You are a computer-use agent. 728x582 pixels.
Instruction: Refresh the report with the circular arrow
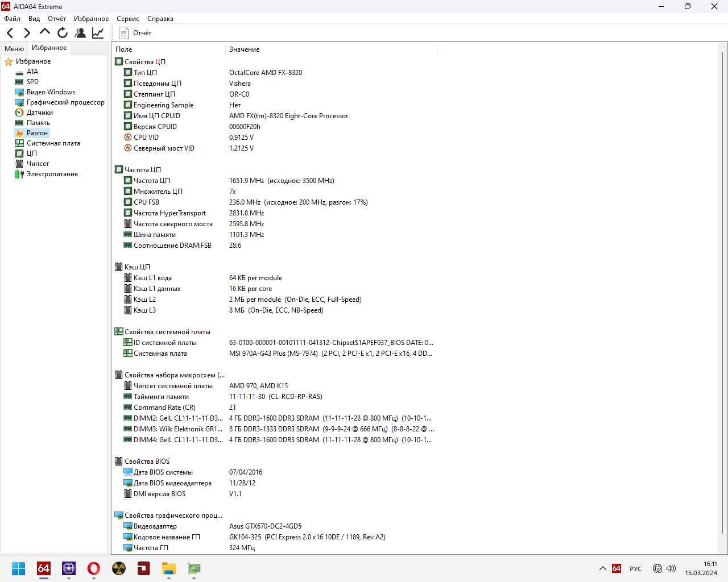tap(63, 33)
